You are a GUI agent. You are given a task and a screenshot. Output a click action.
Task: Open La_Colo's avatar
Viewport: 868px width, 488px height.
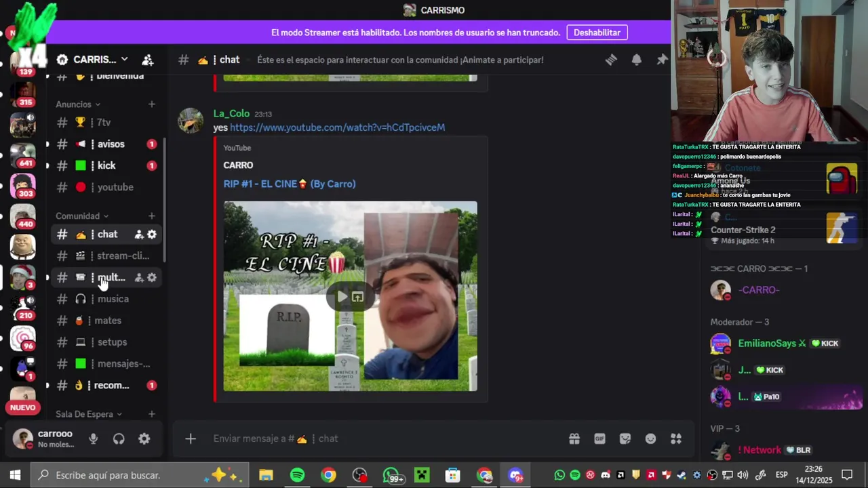[x=191, y=120]
